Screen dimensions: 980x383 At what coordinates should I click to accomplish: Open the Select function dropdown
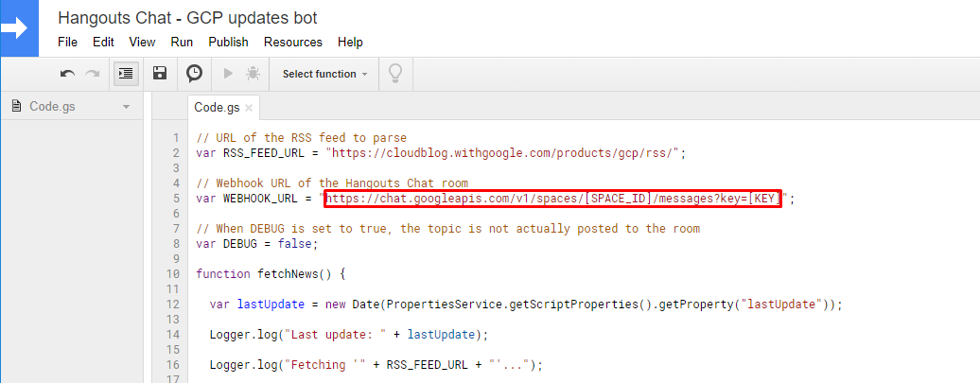(x=325, y=74)
